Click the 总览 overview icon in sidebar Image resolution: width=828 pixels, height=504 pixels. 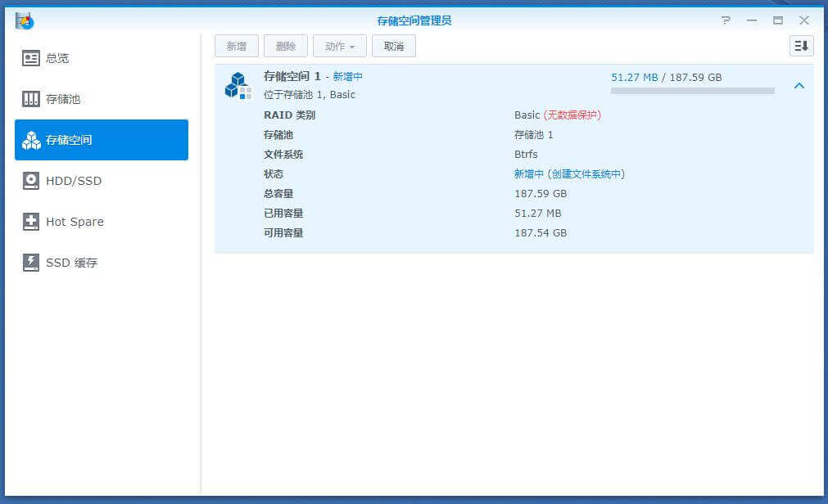[x=31, y=58]
